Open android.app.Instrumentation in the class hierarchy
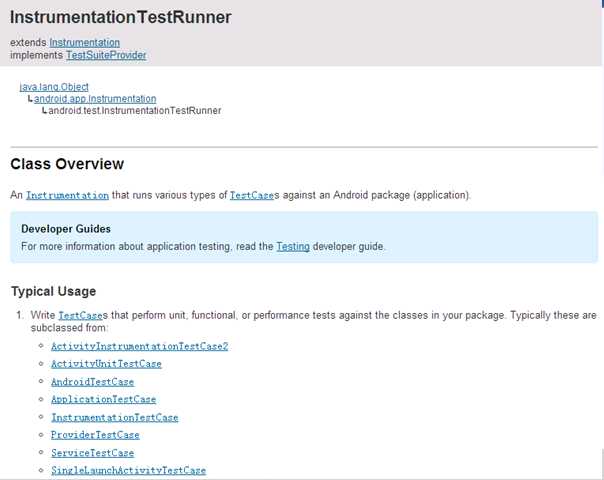 pos(95,99)
